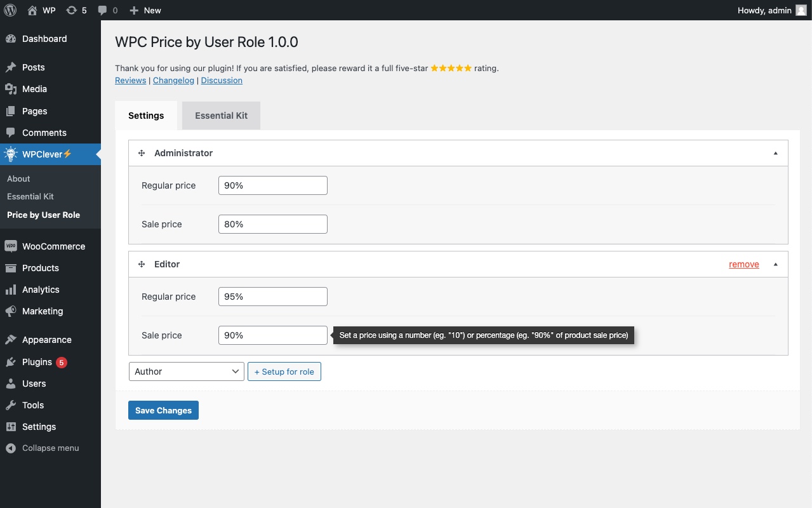This screenshot has width=812, height=508.
Task: Click the Howdy, admin text
Action: point(764,10)
